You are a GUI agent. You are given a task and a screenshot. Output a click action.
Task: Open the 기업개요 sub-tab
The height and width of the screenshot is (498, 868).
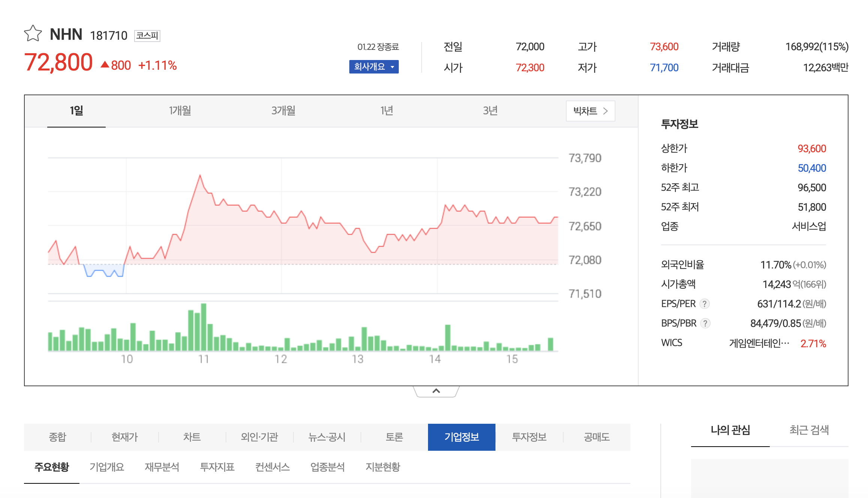tap(107, 467)
